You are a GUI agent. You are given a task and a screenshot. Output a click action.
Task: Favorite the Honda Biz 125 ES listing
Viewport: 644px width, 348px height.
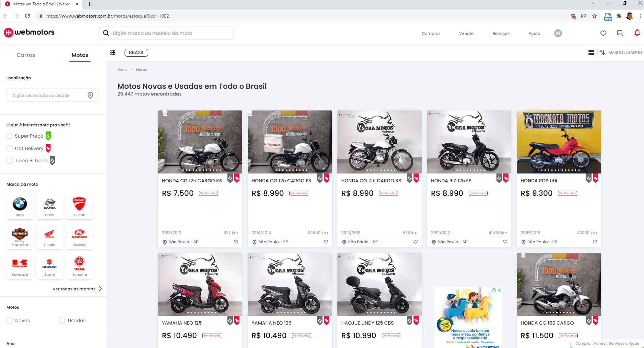pos(505,242)
